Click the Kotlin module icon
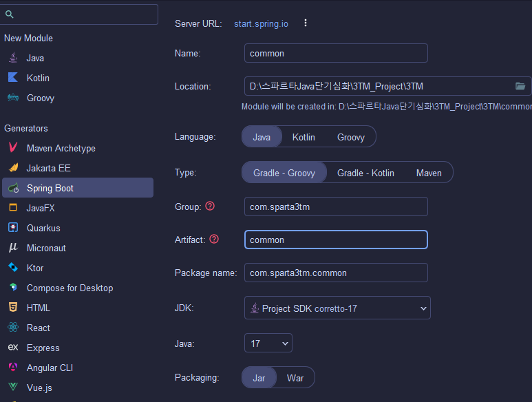 pos(13,77)
